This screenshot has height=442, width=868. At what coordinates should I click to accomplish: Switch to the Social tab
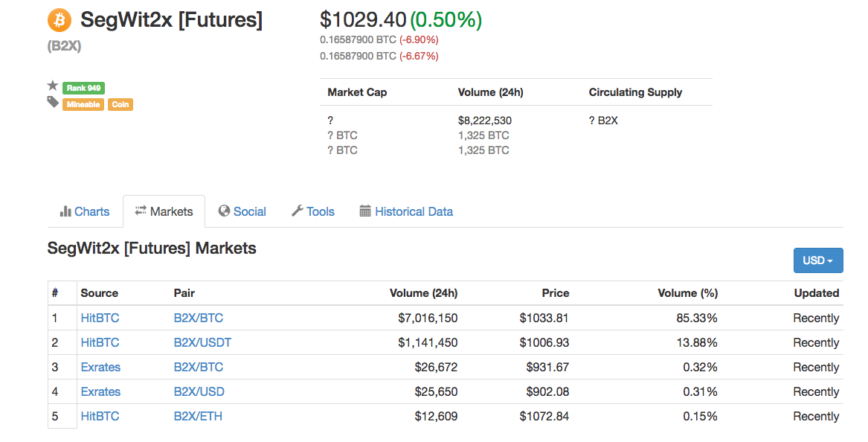242,211
